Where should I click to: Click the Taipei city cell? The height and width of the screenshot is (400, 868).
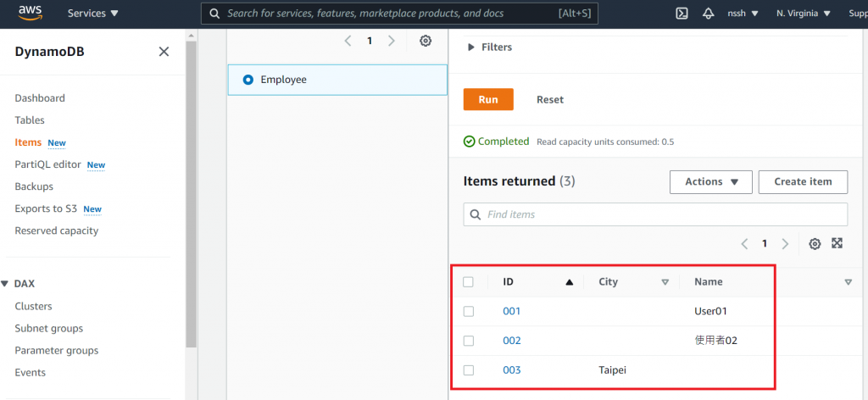click(612, 370)
